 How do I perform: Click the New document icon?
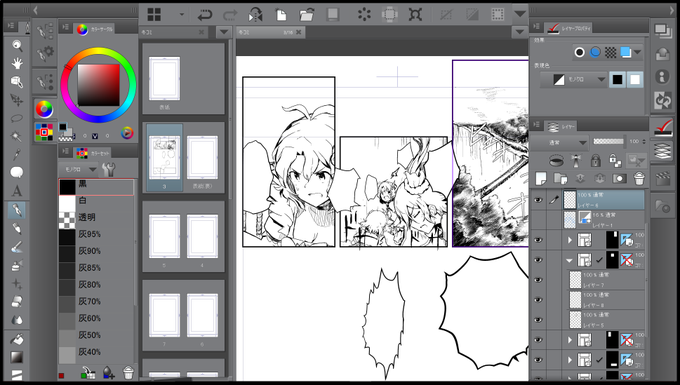click(281, 15)
